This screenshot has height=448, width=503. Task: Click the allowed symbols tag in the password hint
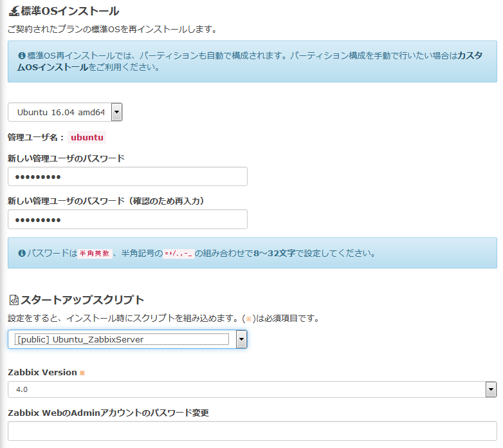tap(178, 254)
